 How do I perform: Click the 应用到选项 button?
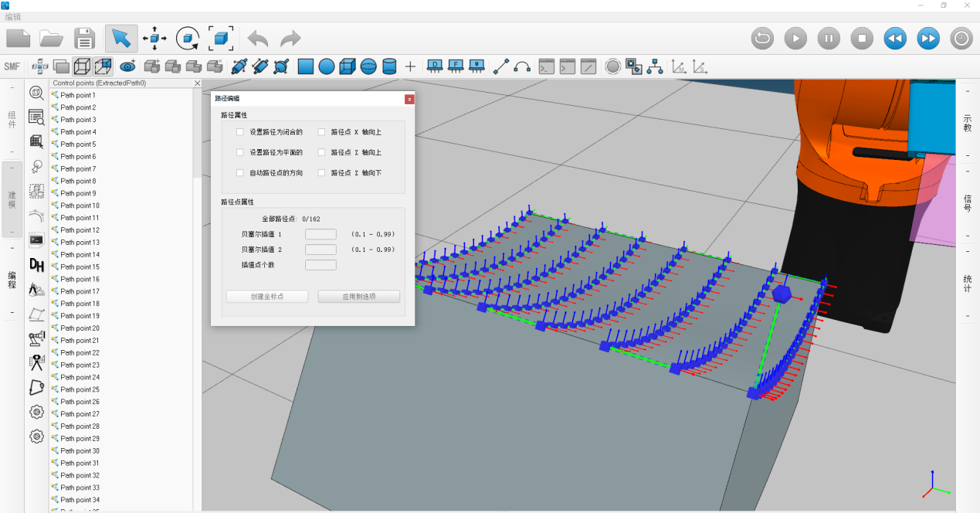(359, 297)
